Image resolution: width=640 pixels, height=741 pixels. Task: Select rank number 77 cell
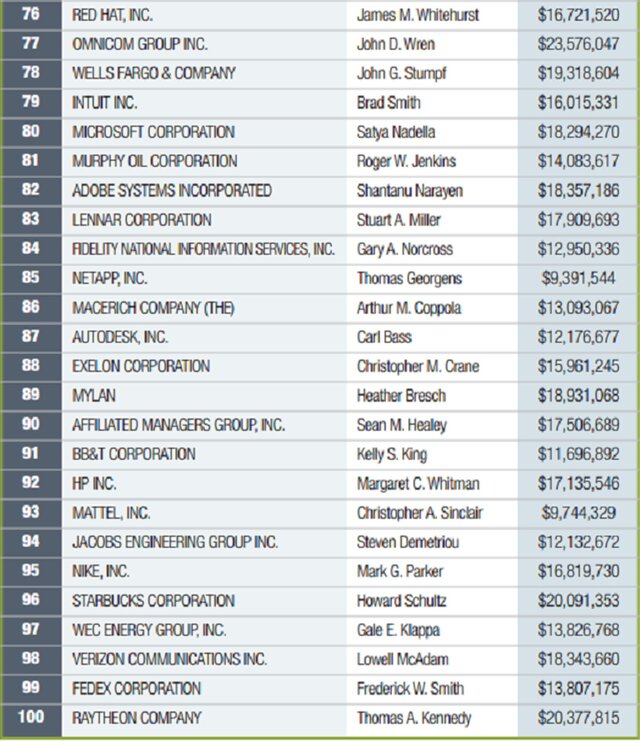click(29, 44)
